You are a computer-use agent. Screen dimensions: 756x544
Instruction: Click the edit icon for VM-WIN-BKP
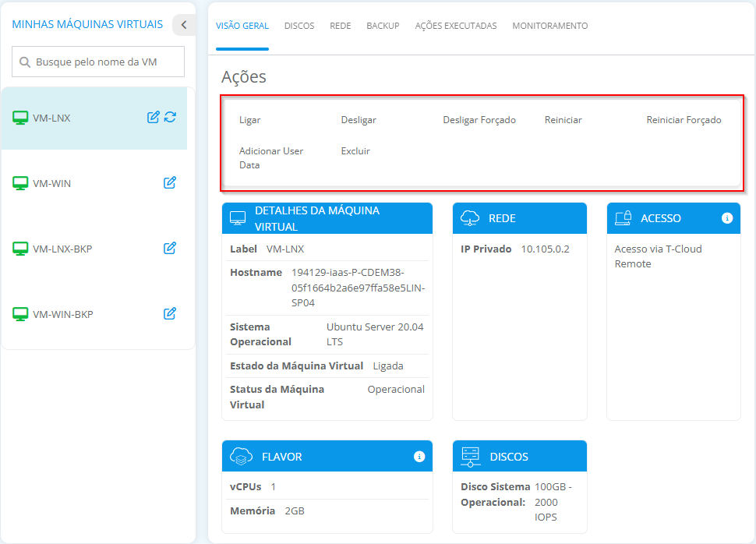[x=170, y=314]
